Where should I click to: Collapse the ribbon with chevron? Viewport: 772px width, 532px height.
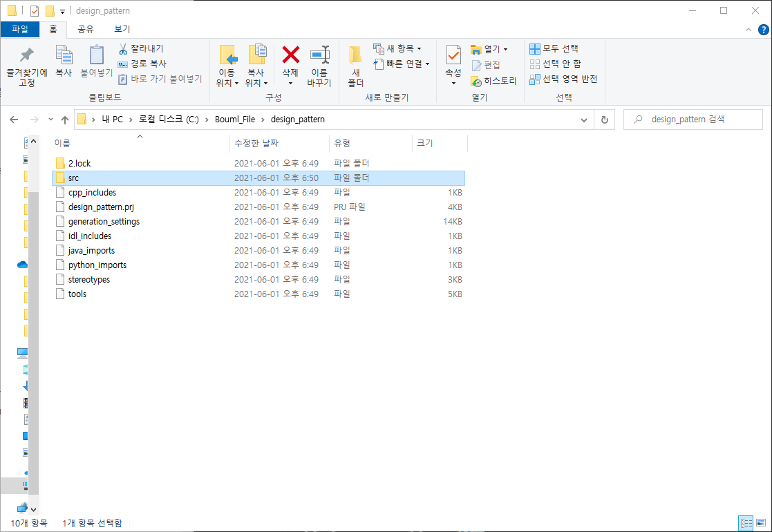click(x=749, y=30)
